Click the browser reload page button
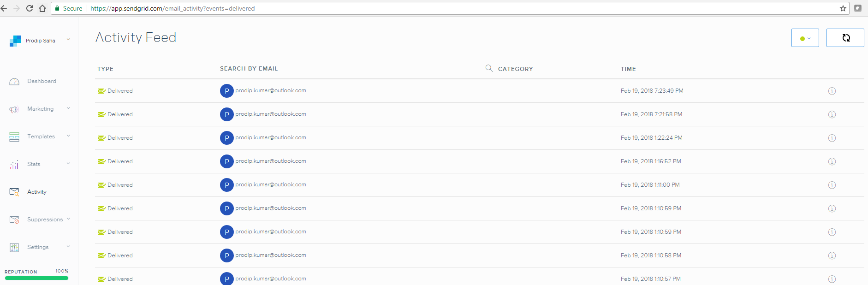 tap(30, 8)
